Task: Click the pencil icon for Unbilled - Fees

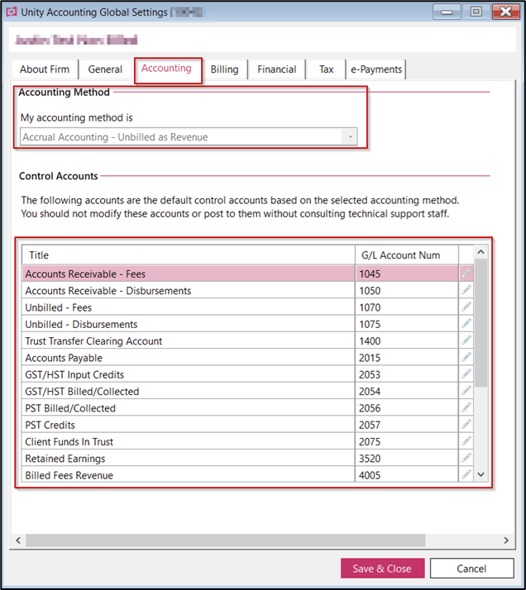Action: [x=466, y=307]
